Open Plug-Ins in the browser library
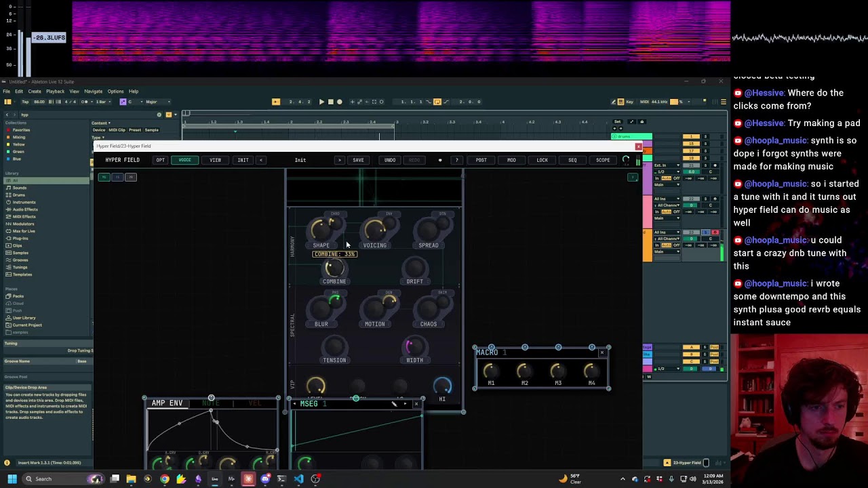This screenshot has width=868, height=488. (20, 239)
